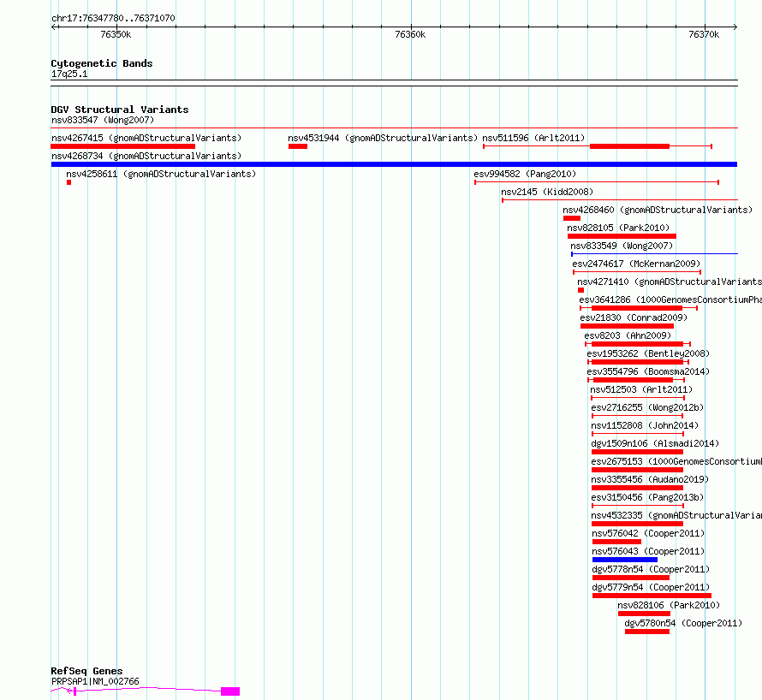Select the nsv4267415 gnomAD variant bar
Image resolution: width=762 pixels, height=700 pixels.
point(123,146)
